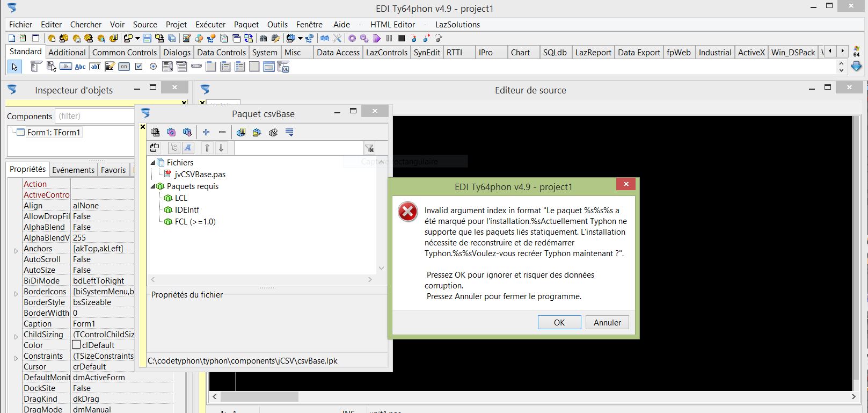Select the TButton (Ok) component in palette

65,67
